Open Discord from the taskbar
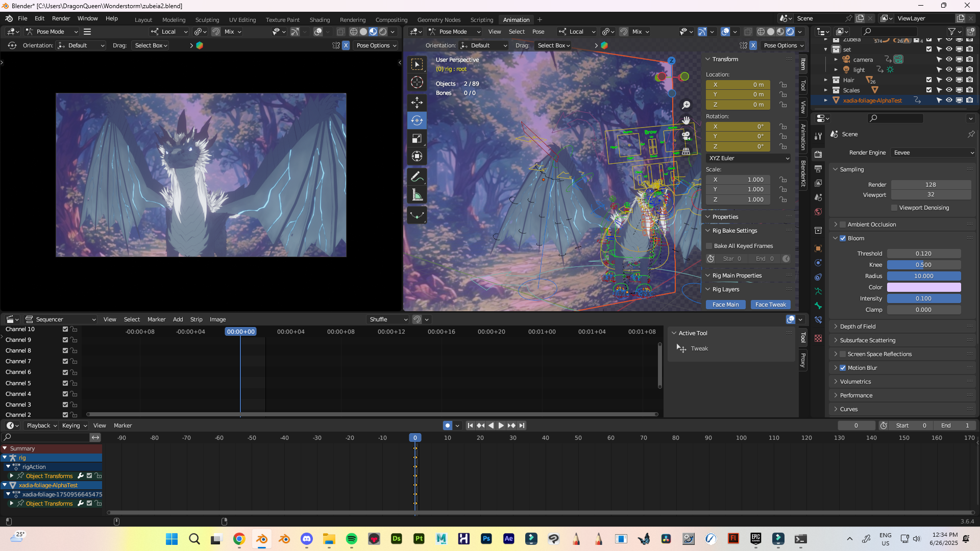The image size is (980, 551). pos(307,539)
